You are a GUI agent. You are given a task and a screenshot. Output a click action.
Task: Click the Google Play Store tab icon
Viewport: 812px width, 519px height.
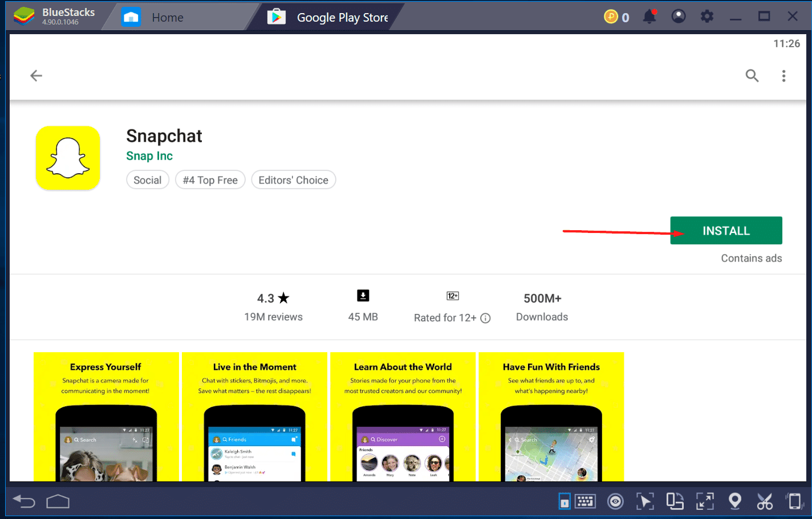(277, 17)
